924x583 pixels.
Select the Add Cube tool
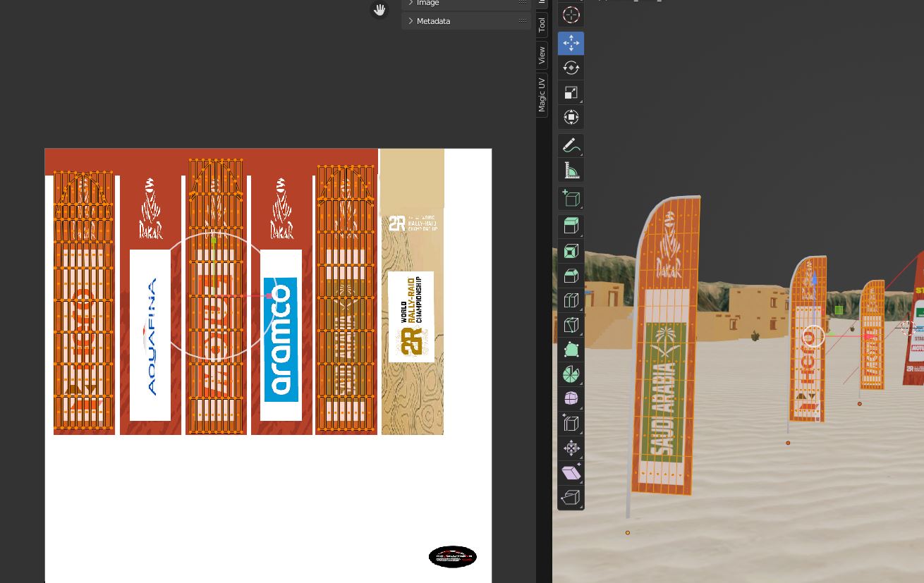[x=571, y=199]
